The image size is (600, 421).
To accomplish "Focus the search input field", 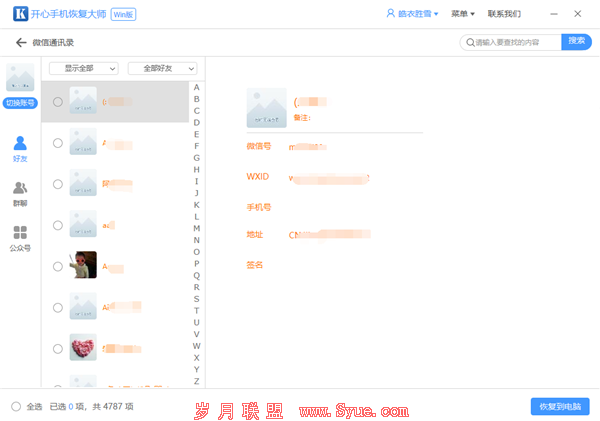I will coord(511,42).
